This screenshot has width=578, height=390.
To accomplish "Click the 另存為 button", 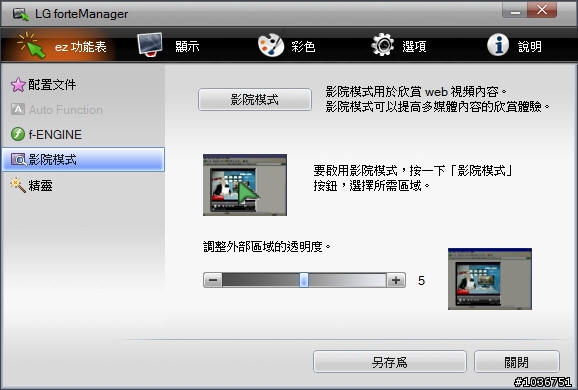I will point(390,362).
